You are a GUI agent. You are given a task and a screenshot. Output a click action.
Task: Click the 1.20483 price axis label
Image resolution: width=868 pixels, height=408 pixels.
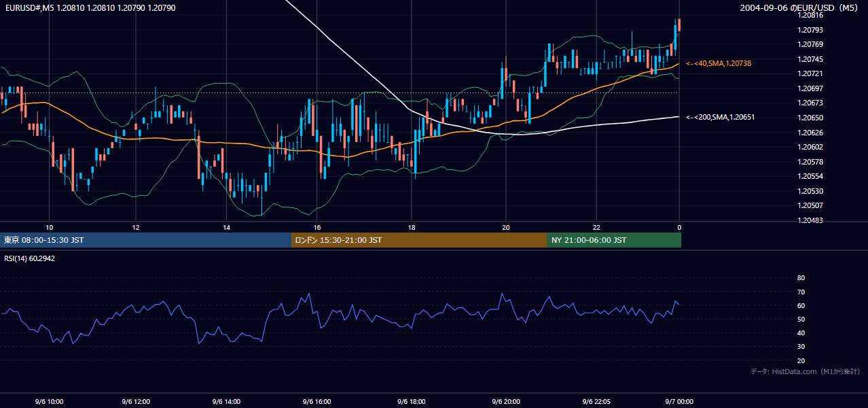810,220
